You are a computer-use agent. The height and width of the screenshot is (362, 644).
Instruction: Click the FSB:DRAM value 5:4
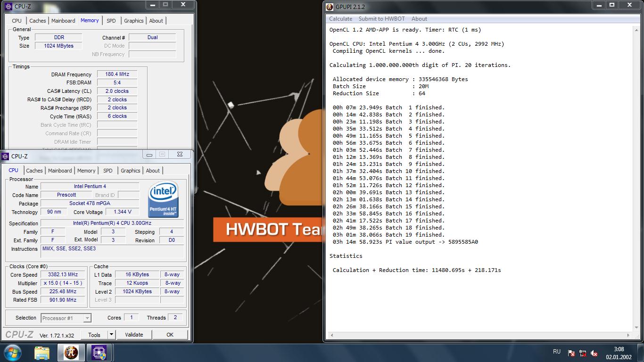pyautogui.click(x=117, y=82)
